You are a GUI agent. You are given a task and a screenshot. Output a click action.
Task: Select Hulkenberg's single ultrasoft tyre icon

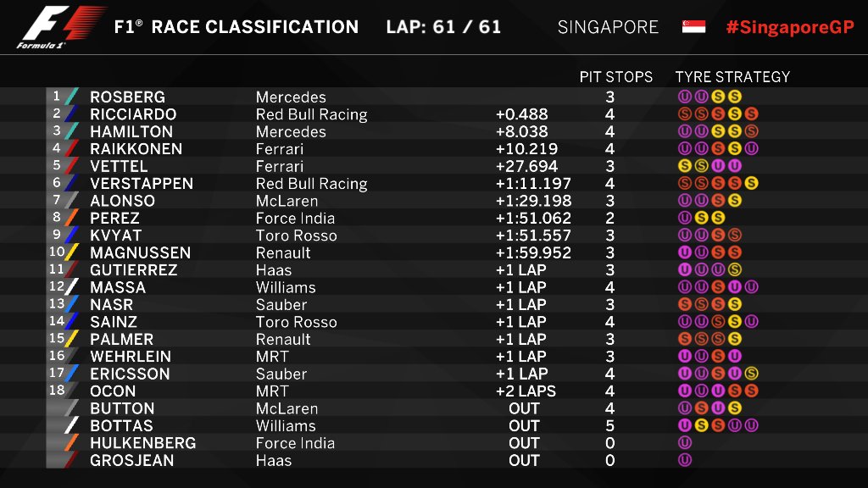coord(685,443)
